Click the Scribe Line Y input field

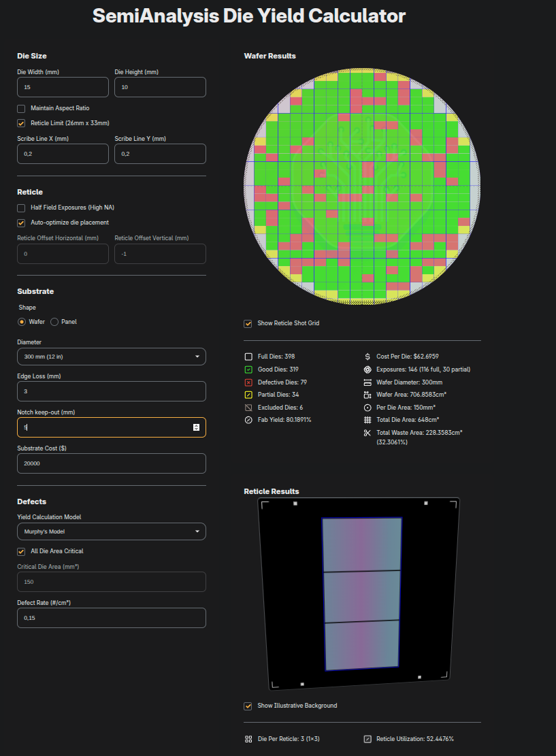click(160, 154)
